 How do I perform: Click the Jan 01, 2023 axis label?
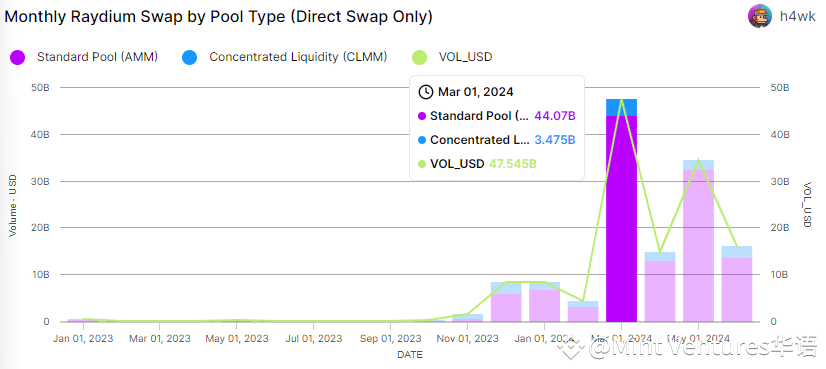(83, 338)
